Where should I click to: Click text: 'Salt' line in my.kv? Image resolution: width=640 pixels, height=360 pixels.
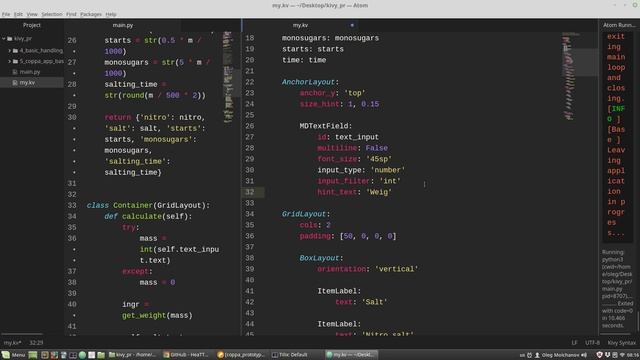click(361, 302)
